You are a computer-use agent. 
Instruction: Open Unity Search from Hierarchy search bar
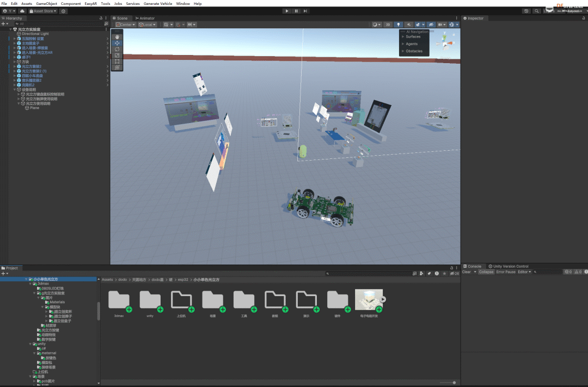(106, 23)
